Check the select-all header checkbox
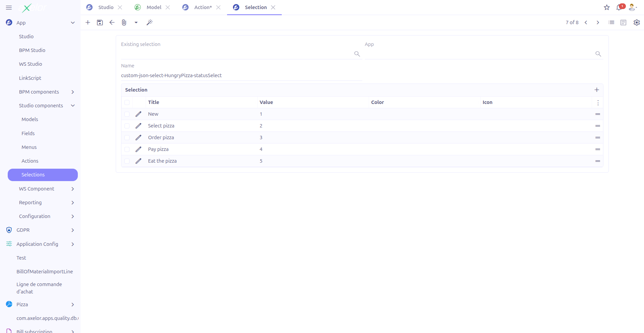Viewport: 644px width, 333px height. coord(127,102)
